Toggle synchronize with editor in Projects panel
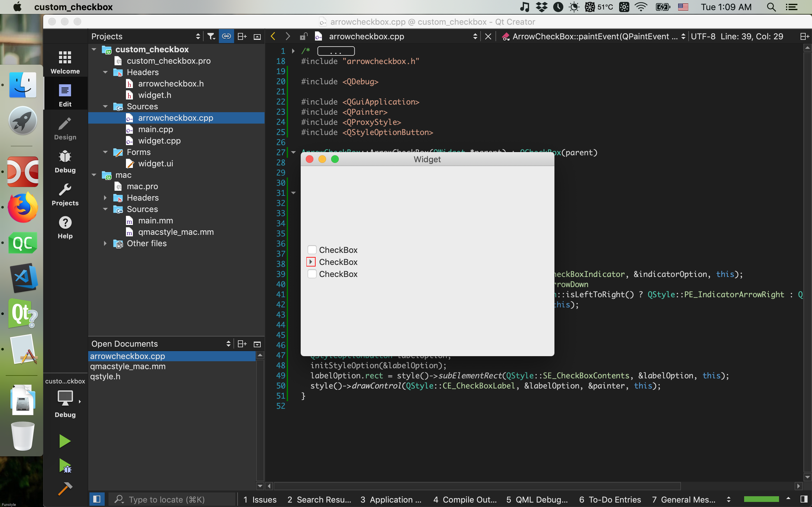The width and height of the screenshot is (812, 507). [226, 36]
